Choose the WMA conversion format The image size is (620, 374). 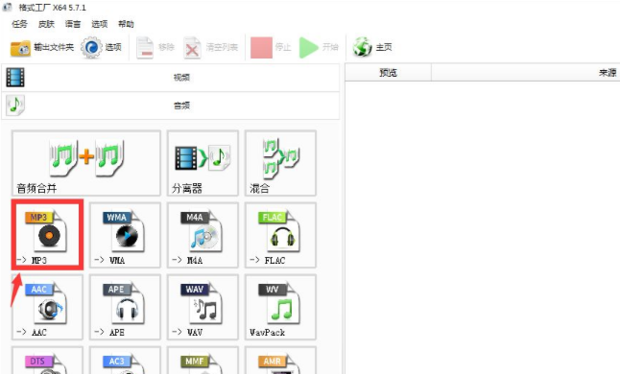click(125, 235)
